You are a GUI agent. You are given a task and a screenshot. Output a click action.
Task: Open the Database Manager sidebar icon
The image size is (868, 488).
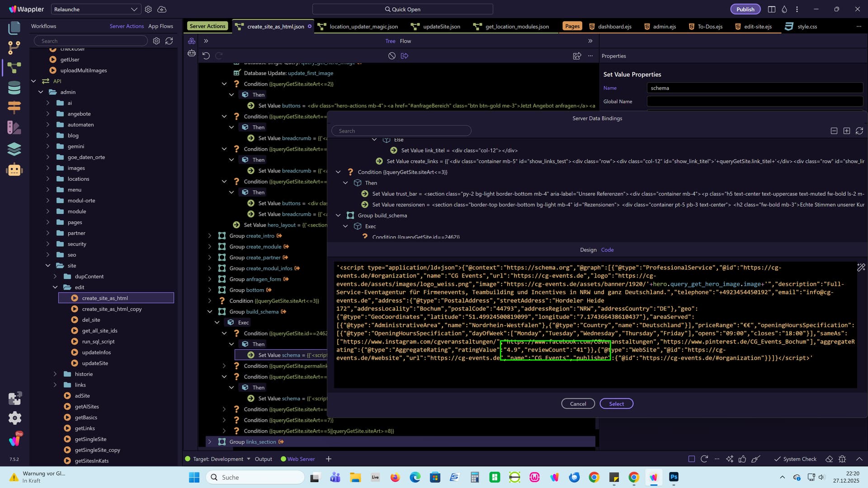click(x=14, y=88)
